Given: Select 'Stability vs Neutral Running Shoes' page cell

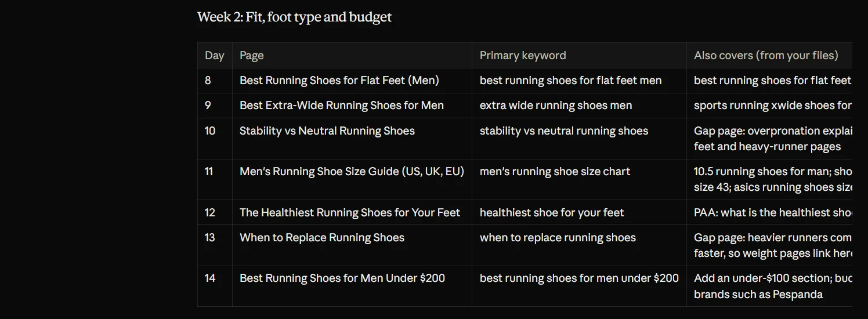Looking at the screenshot, I should (x=352, y=139).
